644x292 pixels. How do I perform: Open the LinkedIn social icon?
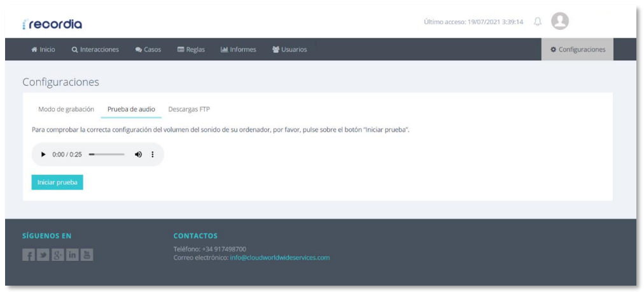coord(73,255)
